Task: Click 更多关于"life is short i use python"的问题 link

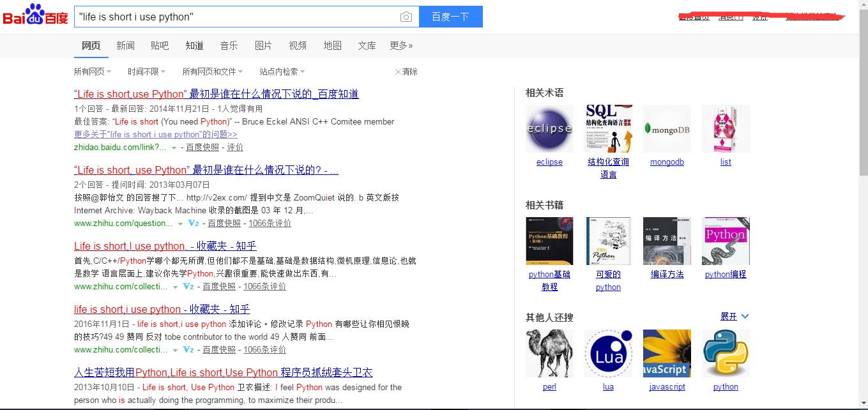Action: 156,134
